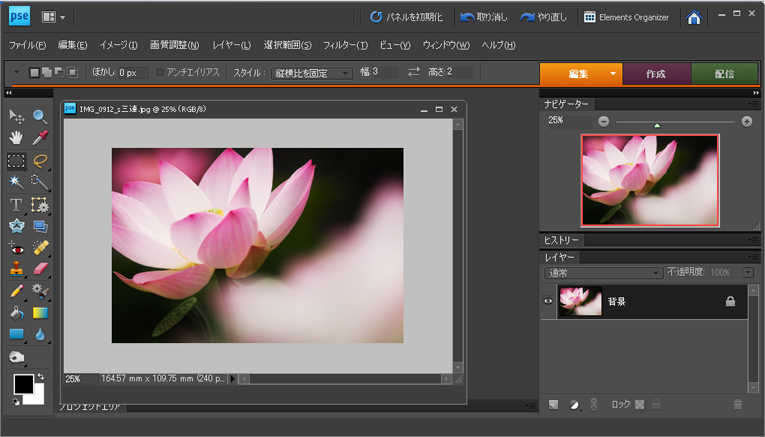Select the Rectangular Marquee tool

click(x=16, y=161)
